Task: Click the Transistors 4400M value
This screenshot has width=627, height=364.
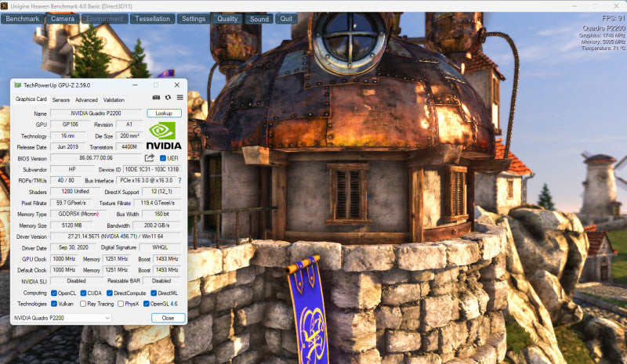Action: point(129,147)
